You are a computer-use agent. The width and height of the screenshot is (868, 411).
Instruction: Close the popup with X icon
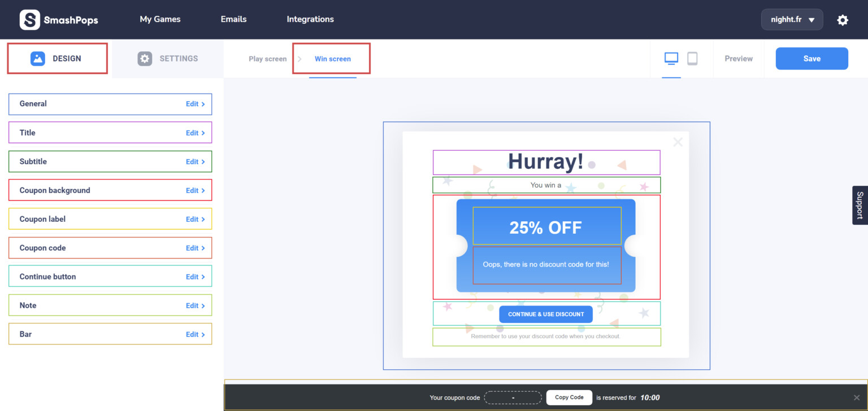click(678, 142)
